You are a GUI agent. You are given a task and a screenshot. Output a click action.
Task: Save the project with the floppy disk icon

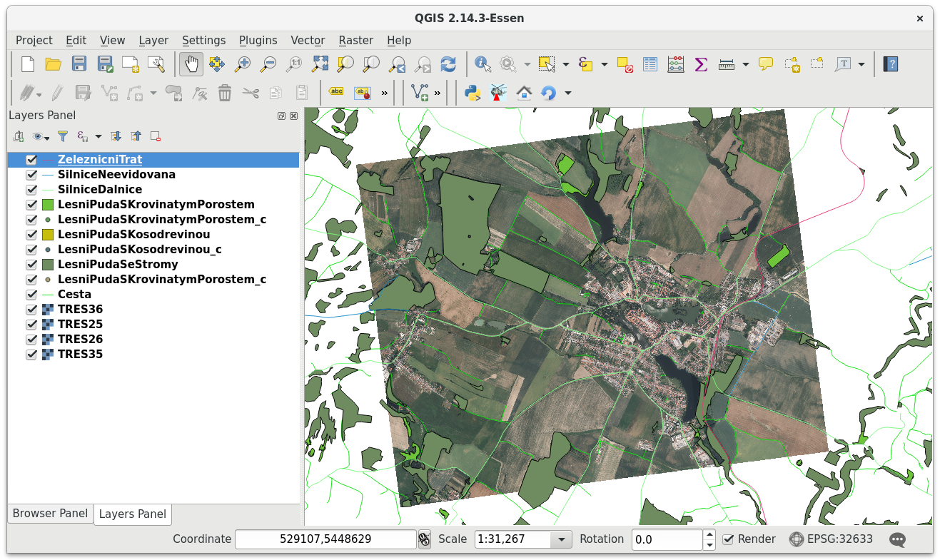pyautogui.click(x=79, y=64)
